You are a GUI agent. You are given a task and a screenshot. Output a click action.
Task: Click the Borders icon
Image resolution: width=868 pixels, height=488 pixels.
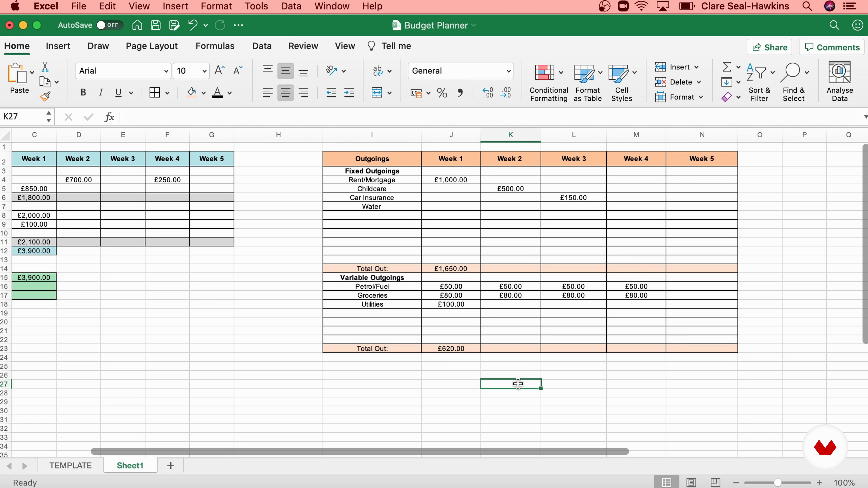(155, 92)
